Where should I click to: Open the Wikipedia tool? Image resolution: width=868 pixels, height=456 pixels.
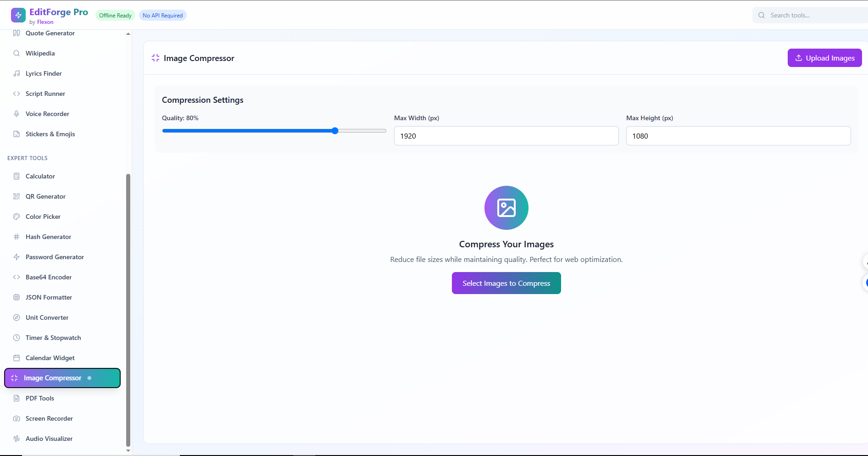pos(62,53)
